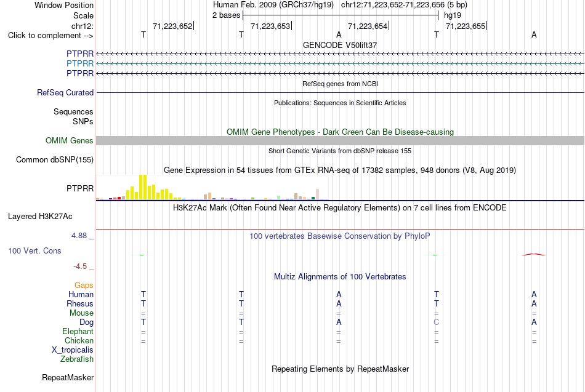Select the Mouse species row label
585x392 pixels.
[81, 313]
